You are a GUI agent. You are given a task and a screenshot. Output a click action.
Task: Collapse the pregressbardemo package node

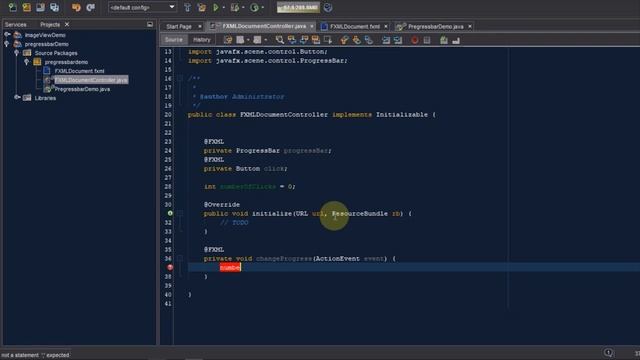pyautogui.click(x=27, y=62)
